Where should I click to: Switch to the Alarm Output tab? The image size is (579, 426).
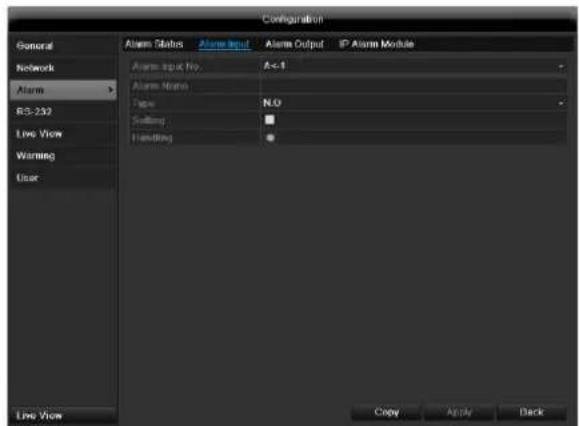[x=294, y=44]
